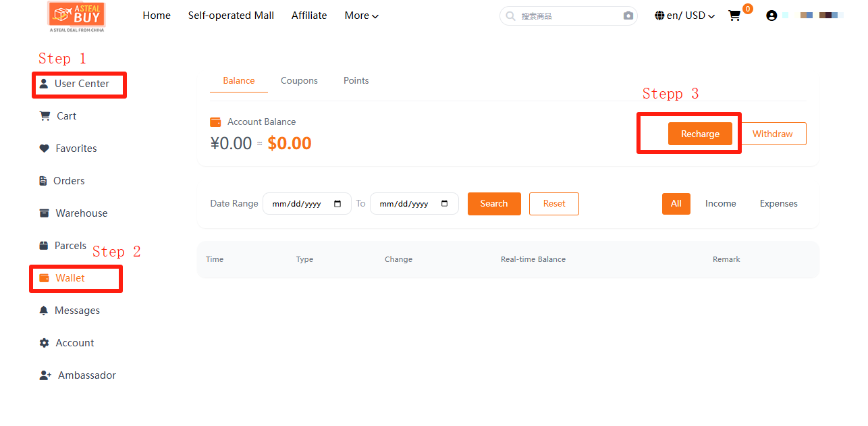Click the Recharge button

click(700, 134)
